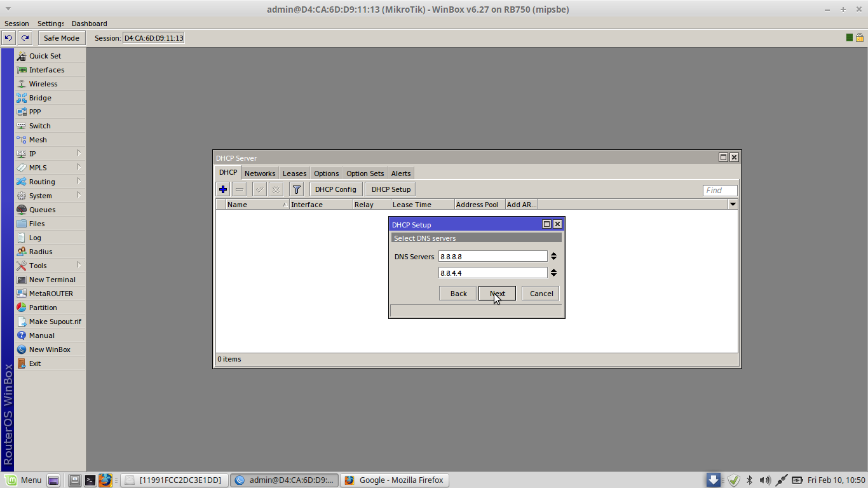
Task: Add a new DHCP server with plus icon
Action: pyautogui.click(x=223, y=189)
